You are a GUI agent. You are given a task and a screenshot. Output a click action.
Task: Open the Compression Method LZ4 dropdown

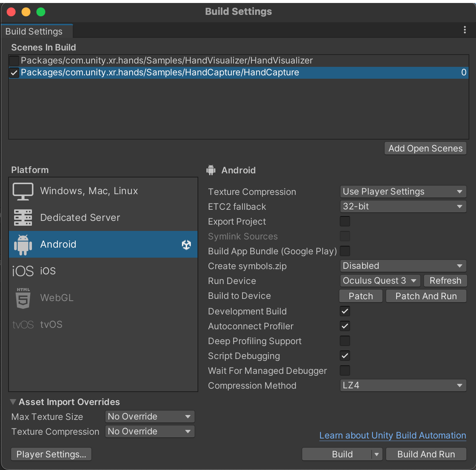click(403, 385)
